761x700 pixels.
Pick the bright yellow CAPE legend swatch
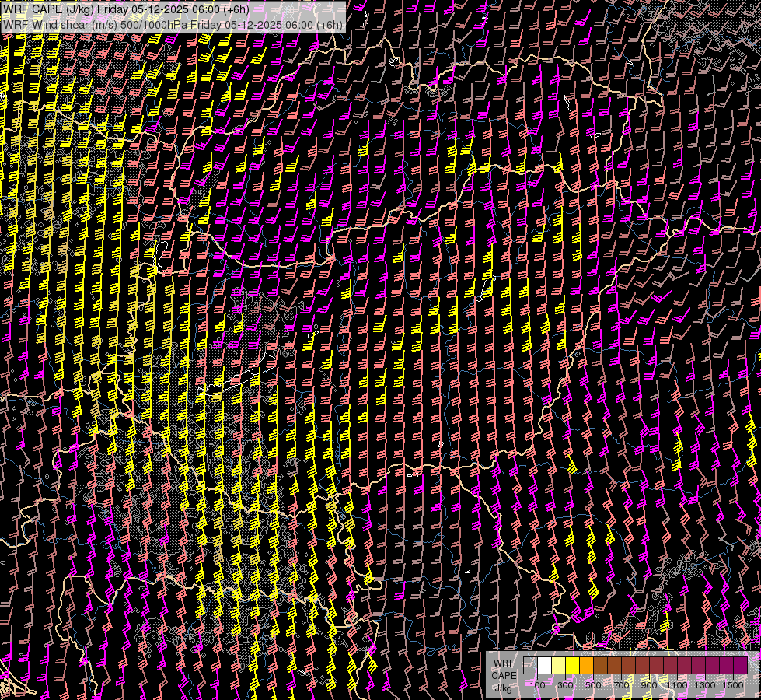[x=572, y=666]
